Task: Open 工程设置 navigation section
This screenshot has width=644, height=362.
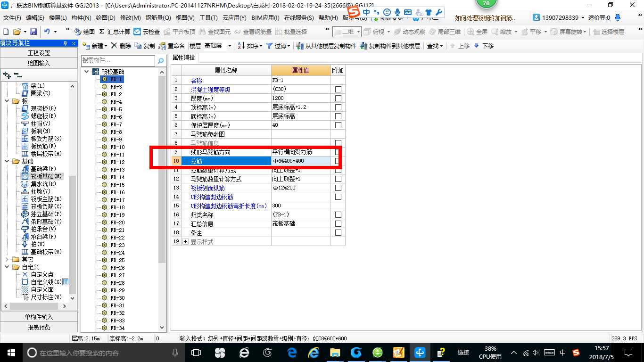Action: (x=39, y=53)
